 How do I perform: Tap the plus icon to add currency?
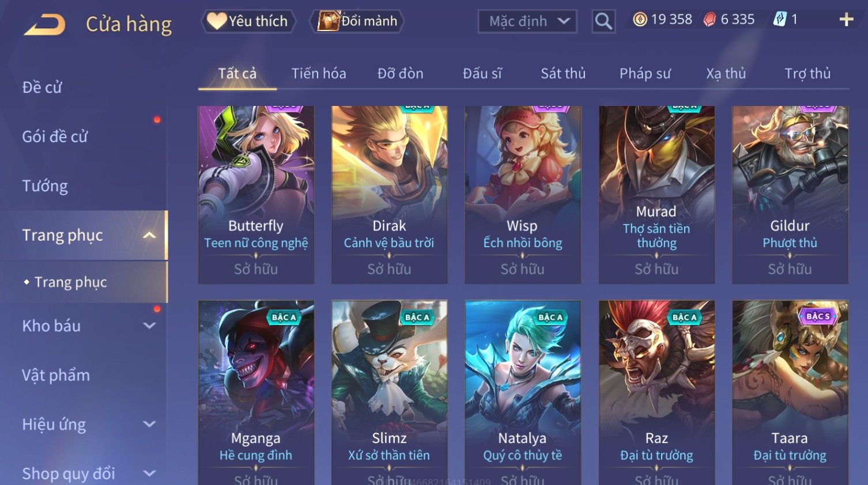click(x=846, y=20)
